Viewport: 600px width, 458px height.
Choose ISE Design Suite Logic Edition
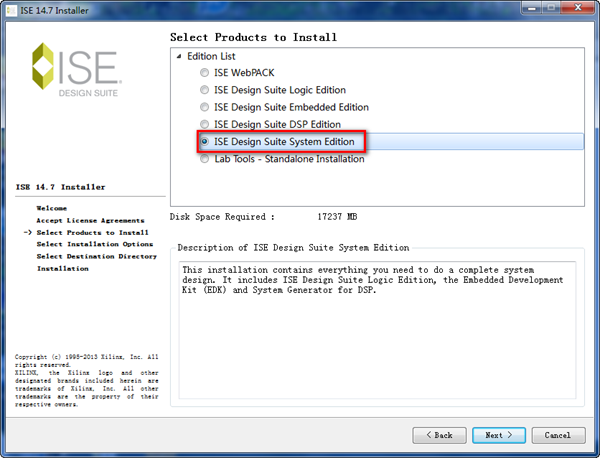pyautogui.click(x=205, y=90)
